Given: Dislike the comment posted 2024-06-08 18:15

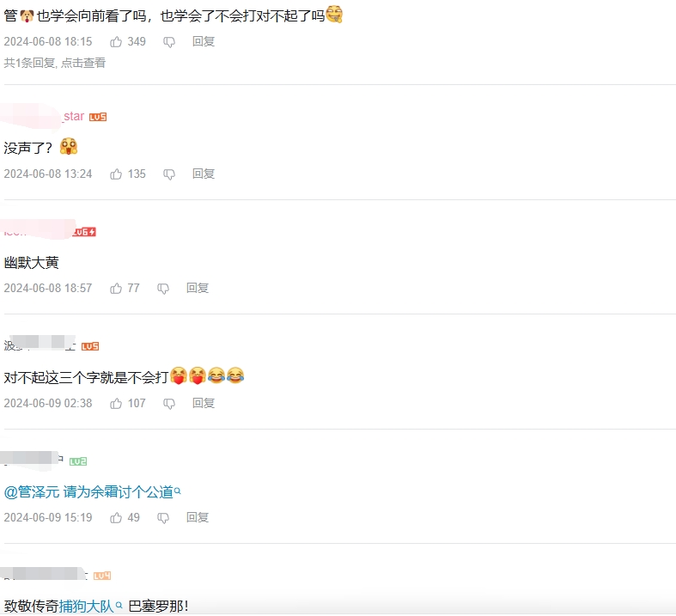Looking at the screenshot, I should point(169,42).
